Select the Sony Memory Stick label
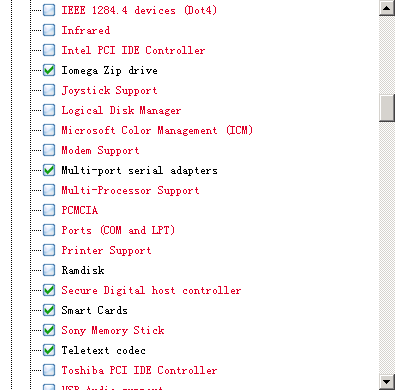Viewport: 395px width, 390px height. click(113, 330)
